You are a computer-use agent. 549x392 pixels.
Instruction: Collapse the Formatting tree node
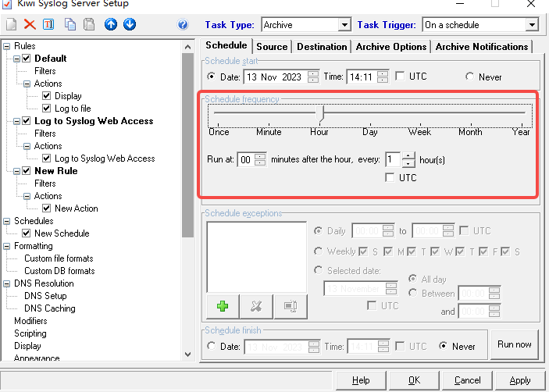pyautogui.click(x=7, y=247)
